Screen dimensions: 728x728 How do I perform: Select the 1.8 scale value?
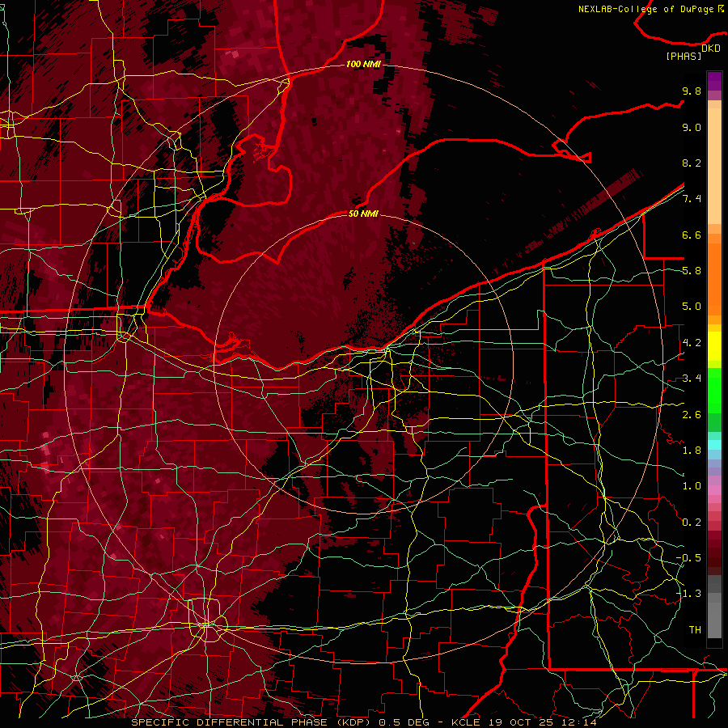pos(692,451)
